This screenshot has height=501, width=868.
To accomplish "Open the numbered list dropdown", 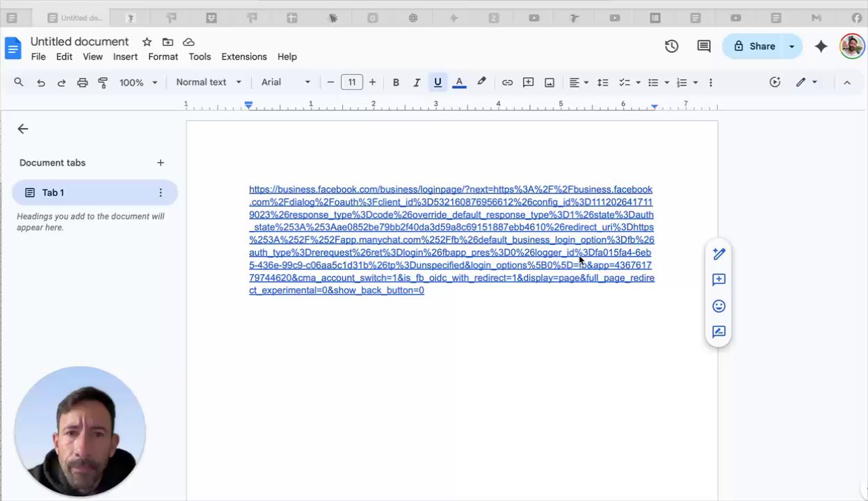I will (x=687, y=82).
